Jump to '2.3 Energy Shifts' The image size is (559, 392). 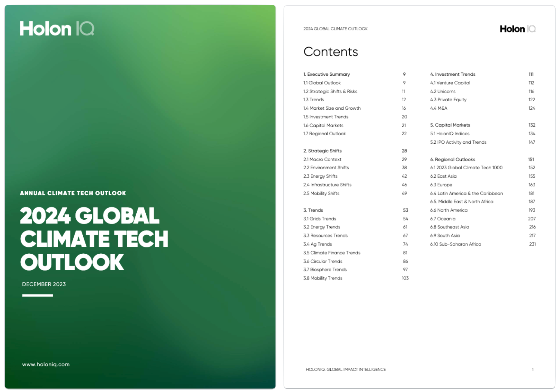[320, 176]
